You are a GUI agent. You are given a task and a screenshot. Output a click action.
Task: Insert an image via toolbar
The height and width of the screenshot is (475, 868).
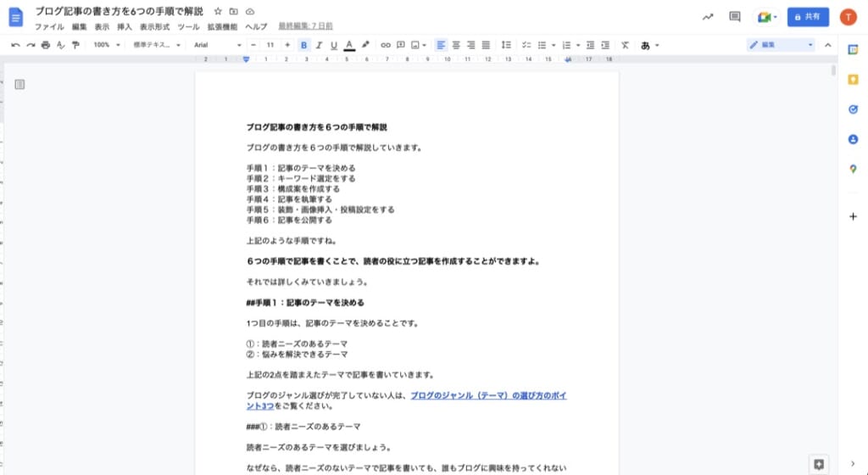click(x=415, y=45)
